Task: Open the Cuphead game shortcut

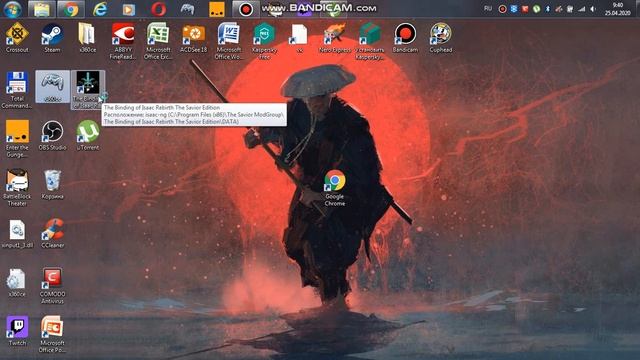Action: [440, 38]
